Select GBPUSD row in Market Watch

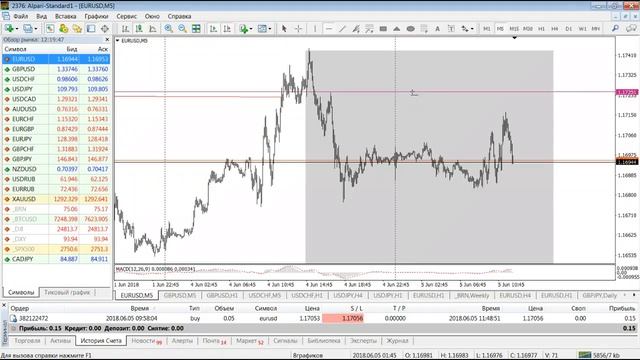point(56,69)
